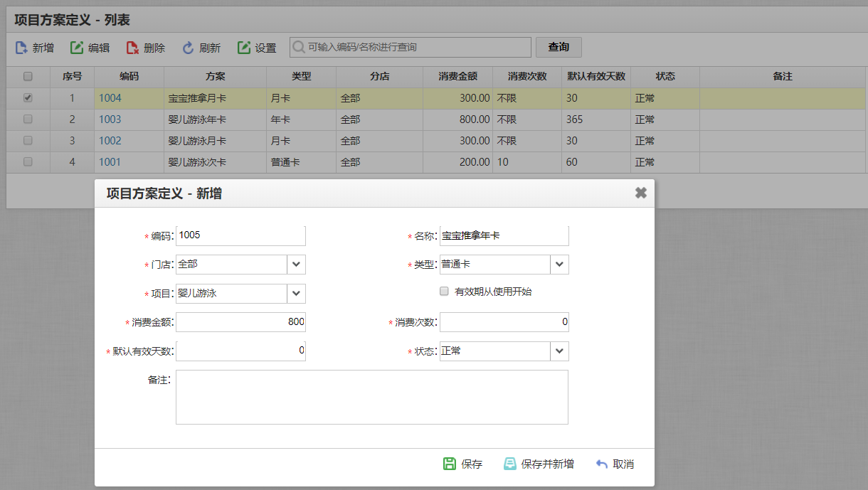The width and height of the screenshot is (868, 490).
Task: Click the 方案 column header
Action: pyautogui.click(x=215, y=76)
